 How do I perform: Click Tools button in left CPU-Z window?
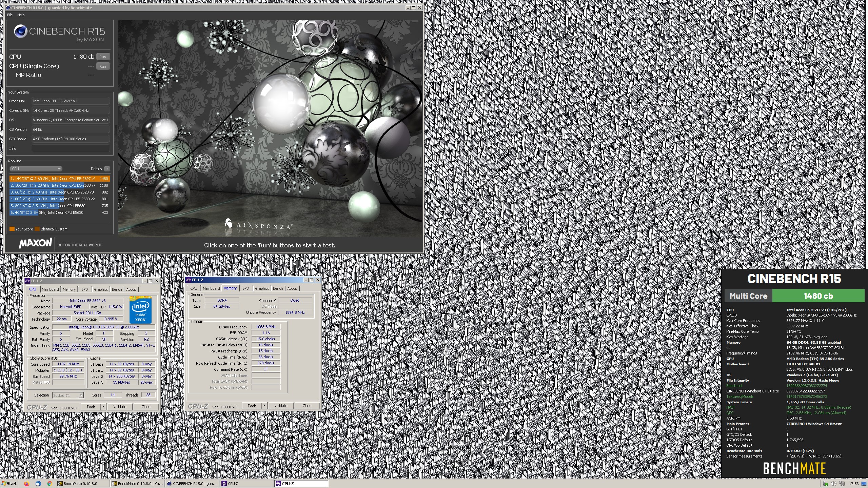[x=91, y=407]
